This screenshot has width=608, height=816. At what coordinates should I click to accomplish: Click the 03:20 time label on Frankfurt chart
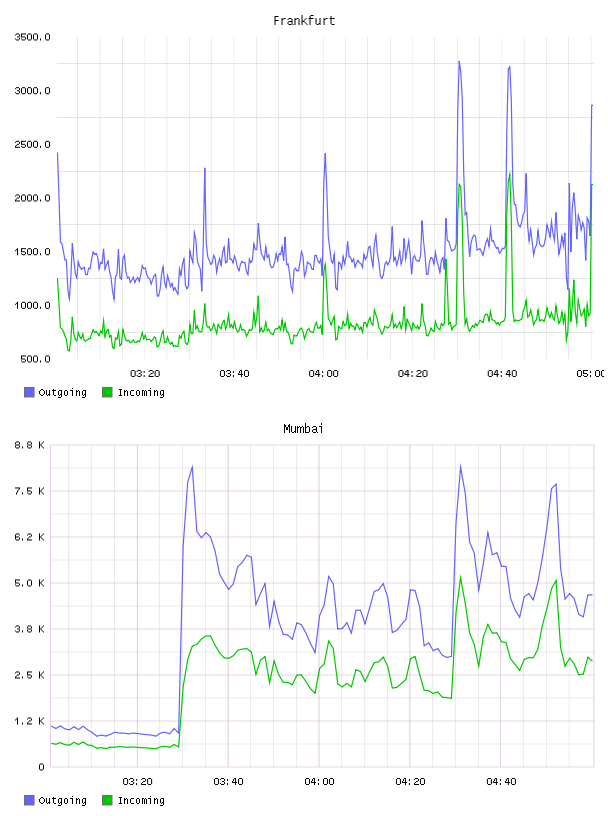coord(145,374)
